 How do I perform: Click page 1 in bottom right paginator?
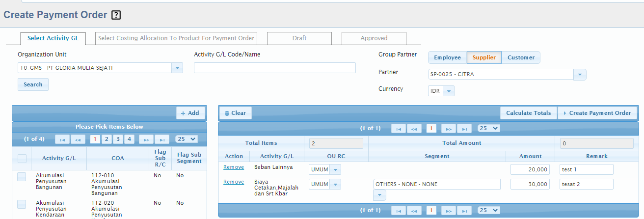point(431,210)
